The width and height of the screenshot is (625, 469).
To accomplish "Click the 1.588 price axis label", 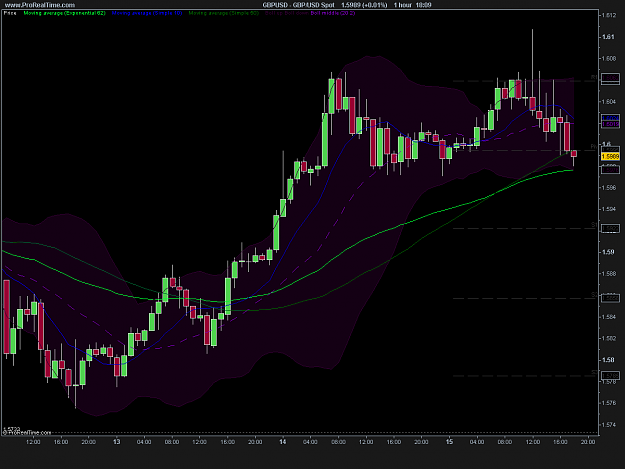I will tap(609, 274).
